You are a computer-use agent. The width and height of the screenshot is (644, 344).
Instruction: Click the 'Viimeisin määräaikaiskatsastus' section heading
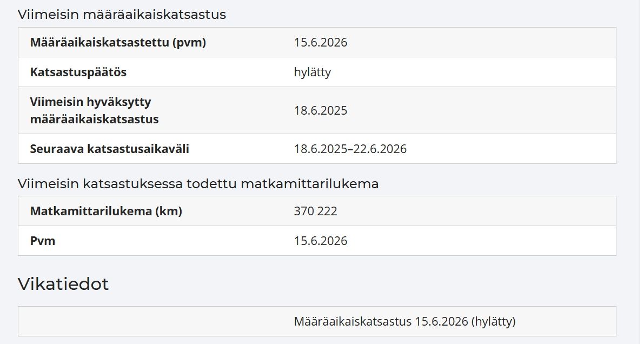tap(122, 15)
